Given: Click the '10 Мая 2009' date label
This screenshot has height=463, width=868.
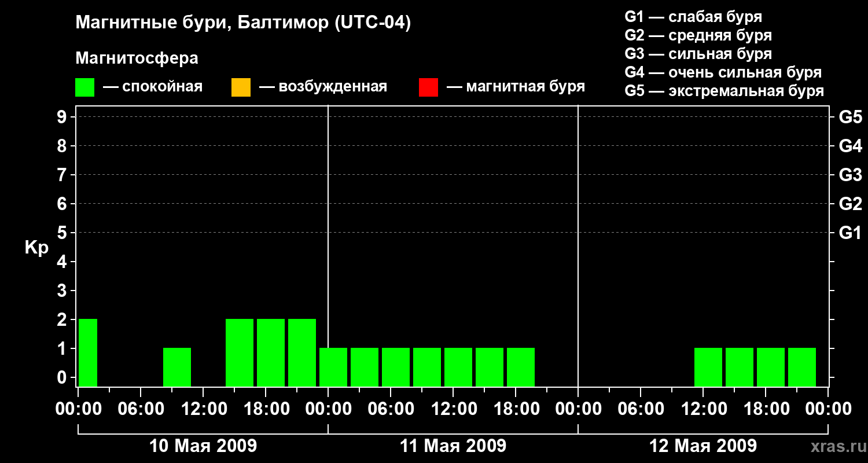Looking at the screenshot, I should tap(203, 446).
